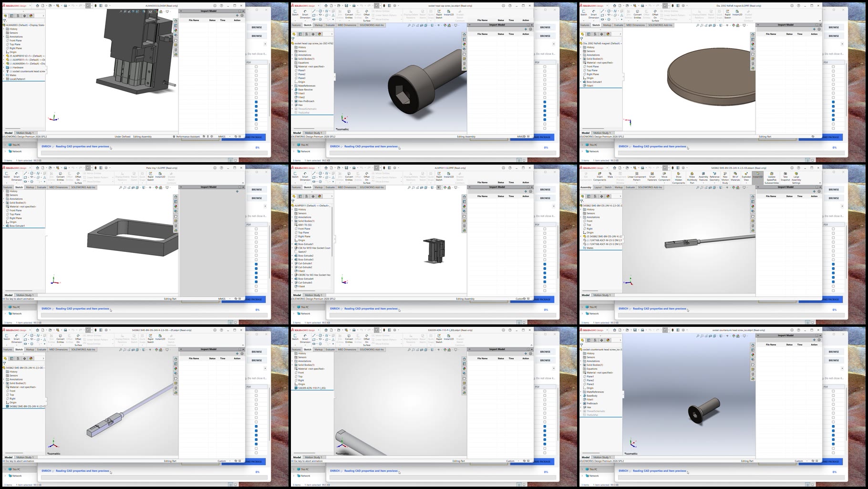Click New Motion Study in 543862 sldasm ribbon

725,178
